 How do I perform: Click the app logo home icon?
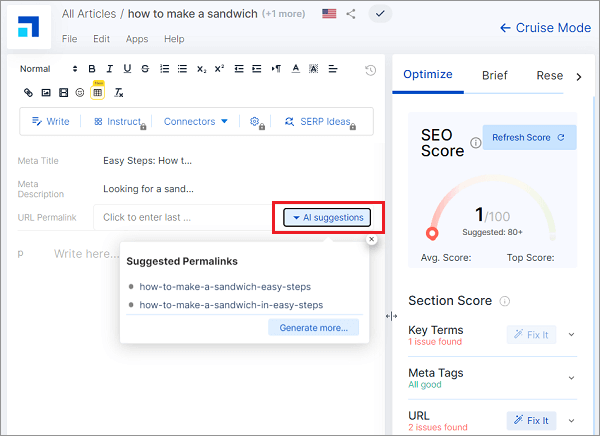29,27
